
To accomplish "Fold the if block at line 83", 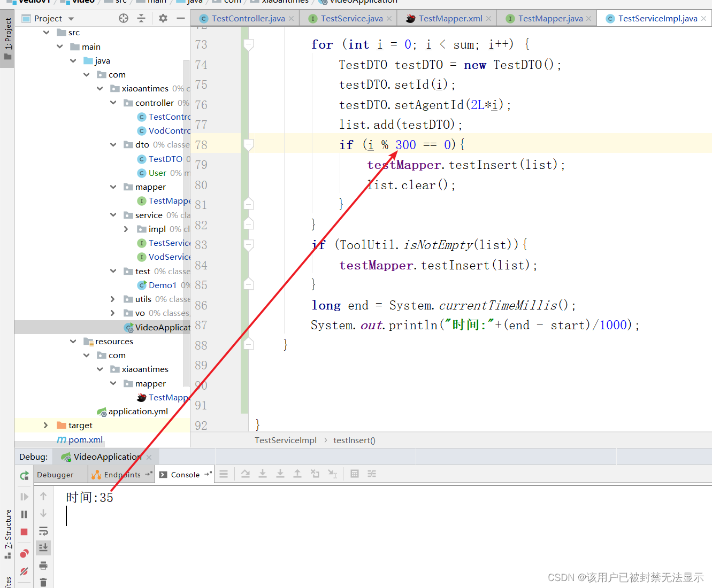I will tap(248, 245).
